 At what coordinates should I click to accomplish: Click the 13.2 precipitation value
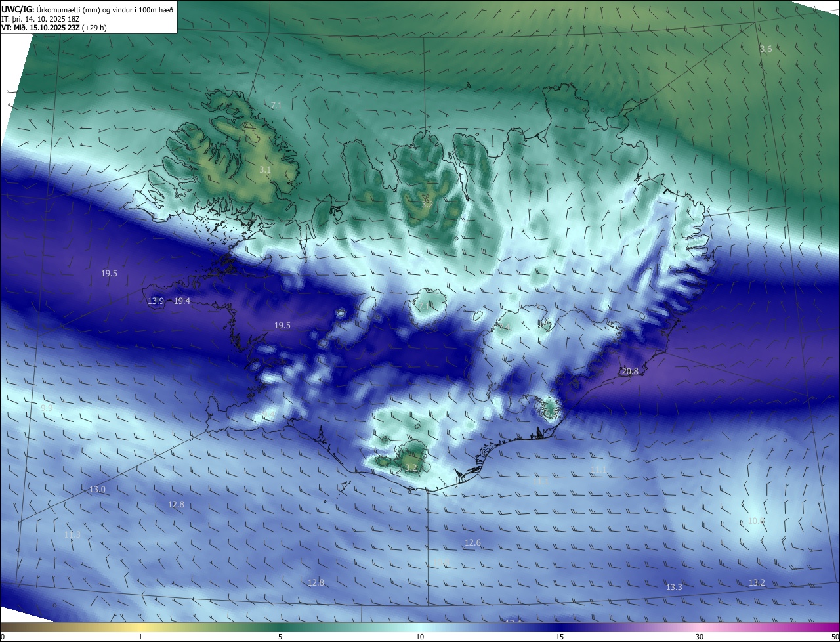757,582
